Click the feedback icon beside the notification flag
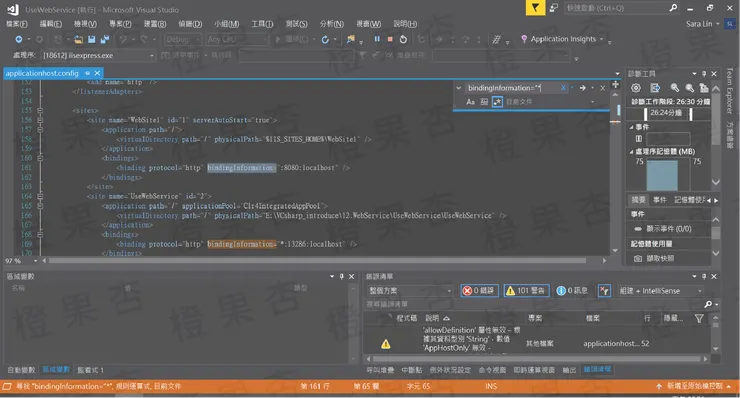740x398 pixels. coord(554,8)
